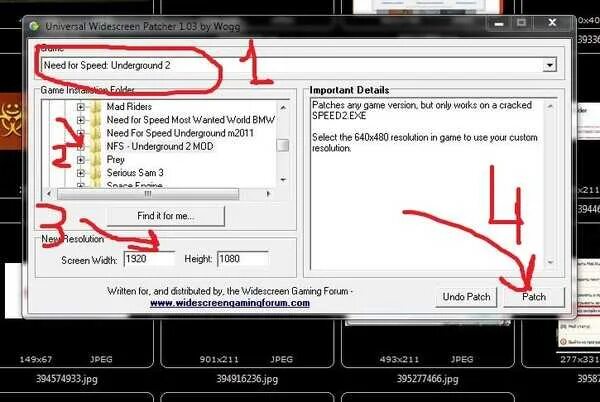Image resolution: width=600 pixels, height=402 pixels.
Task: Expand the Prey folder node
Action: click(80, 160)
